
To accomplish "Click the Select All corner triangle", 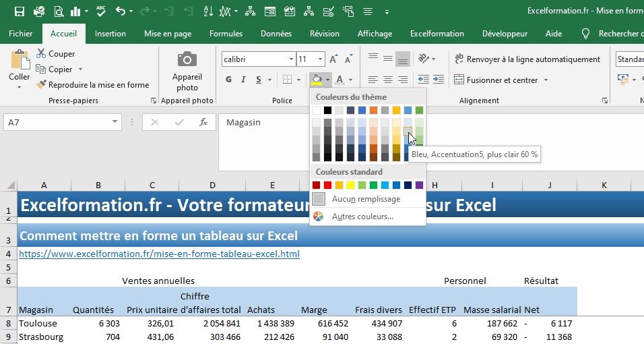I will pos(10,185).
